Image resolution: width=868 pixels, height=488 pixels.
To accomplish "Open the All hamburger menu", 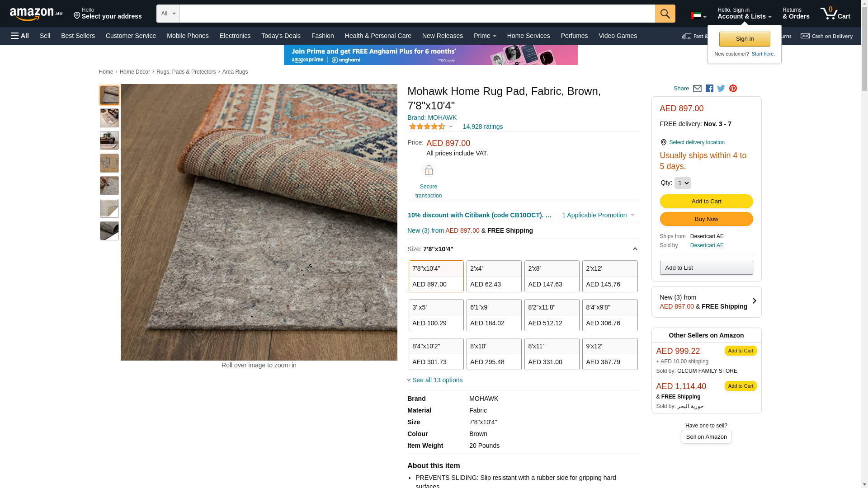I will (20, 36).
